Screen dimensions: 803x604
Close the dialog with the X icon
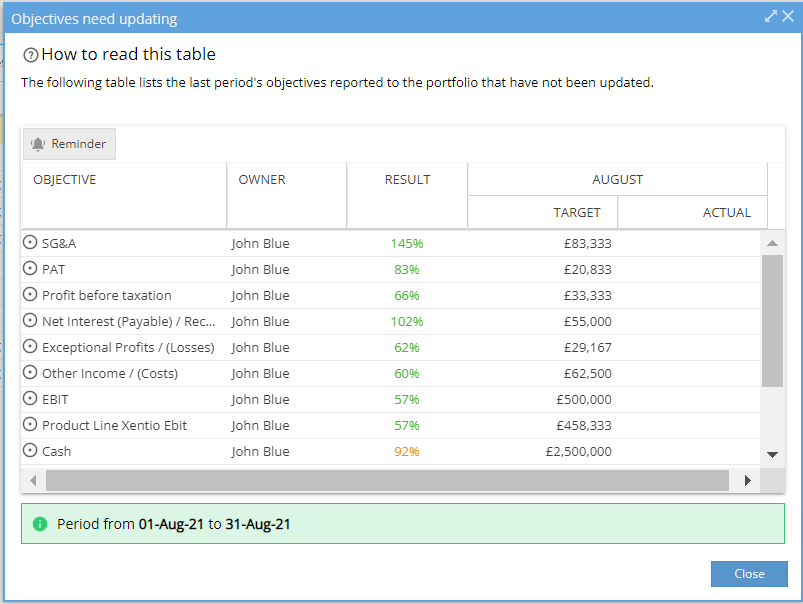[788, 16]
